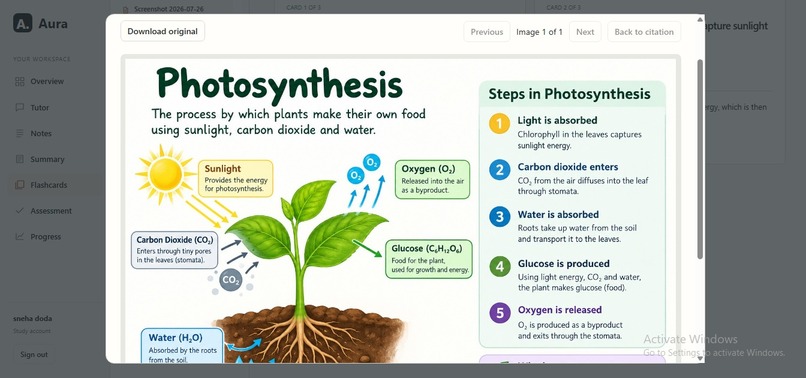Image resolution: width=806 pixels, height=378 pixels.
Task: Click the 'Photosynthesis' title in the image
Action: pyautogui.click(x=280, y=84)
